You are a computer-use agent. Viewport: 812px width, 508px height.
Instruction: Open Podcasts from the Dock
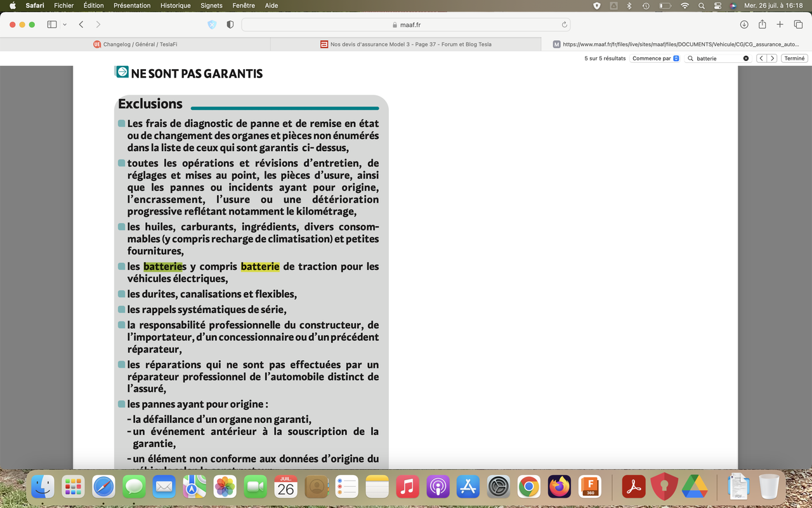438,487
